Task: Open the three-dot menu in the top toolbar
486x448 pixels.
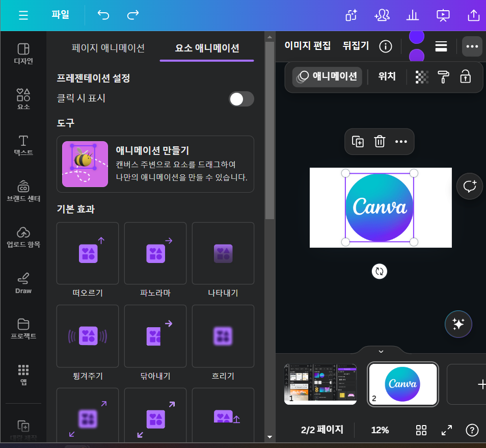Action: coord(472,46)
